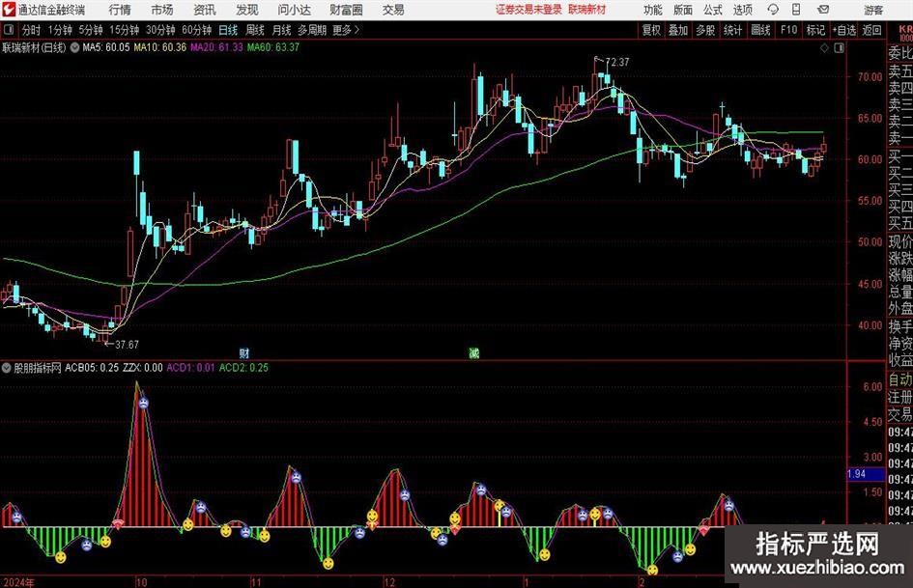913x588 pixels.
Task: Click the Tongdaxin red logo icon
Action: click(x=9, y=10)
